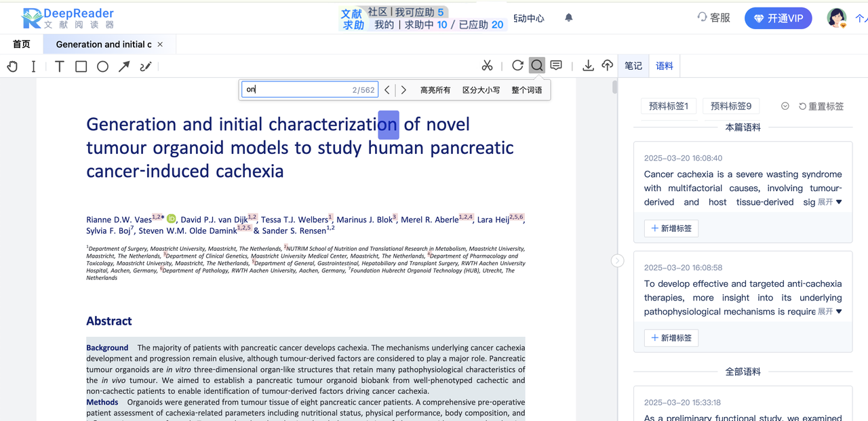Switch to the 笔记 tab
Screen dimensions: 868x421
point(633,66)
